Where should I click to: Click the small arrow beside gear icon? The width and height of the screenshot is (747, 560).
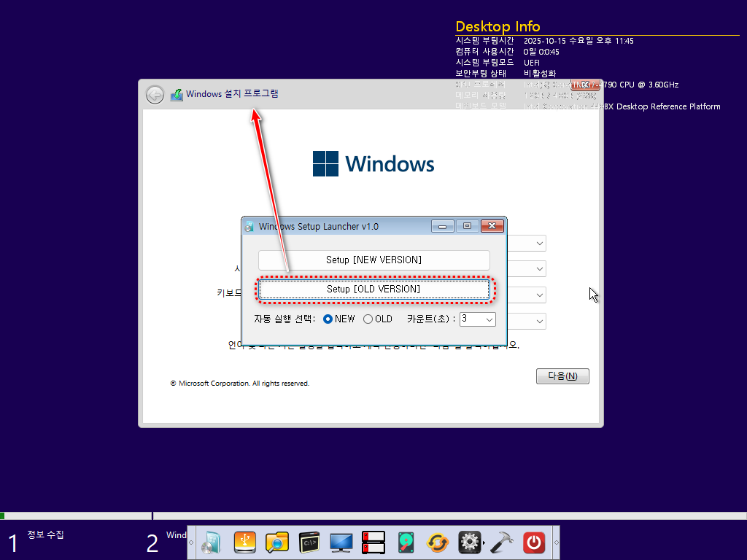click(x=484, y=542)
